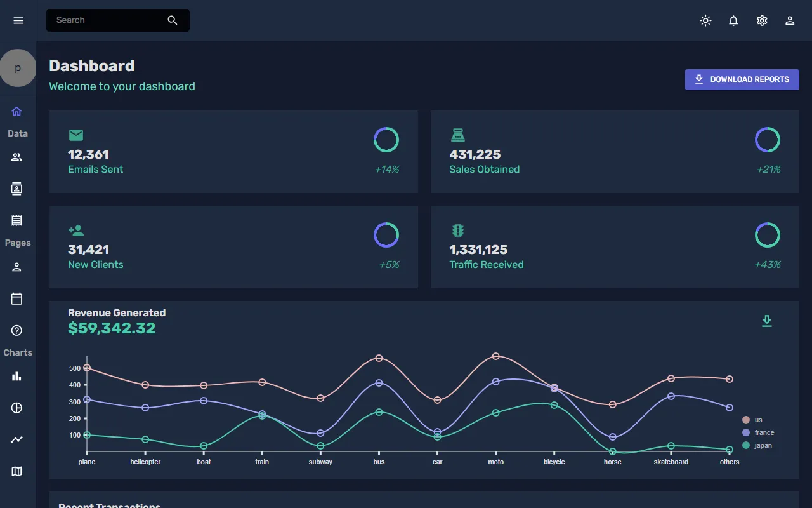The width and height of the screenshot is (812, 508).
Task: Click progress ring in Traffic Received card
Action: point(768,235)
